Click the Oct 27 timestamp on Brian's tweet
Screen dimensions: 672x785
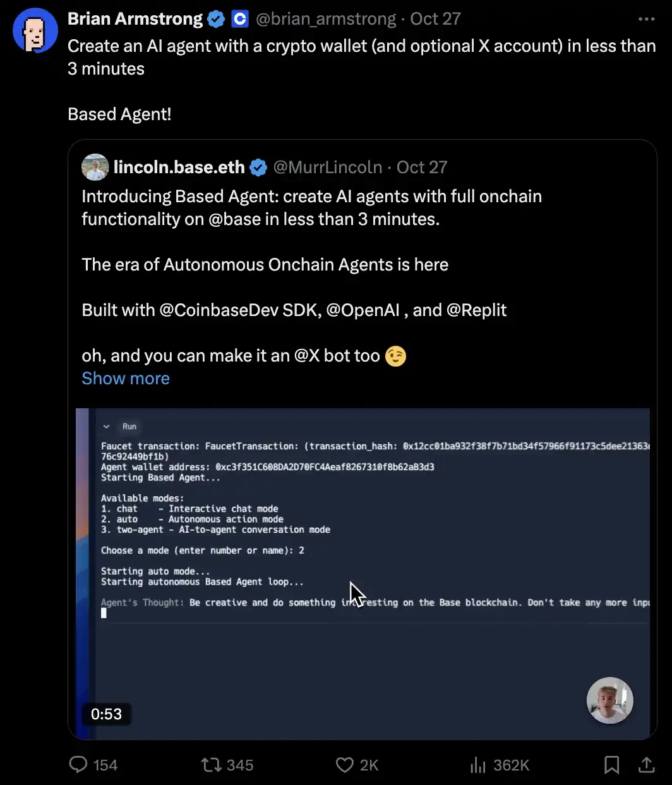435,20
